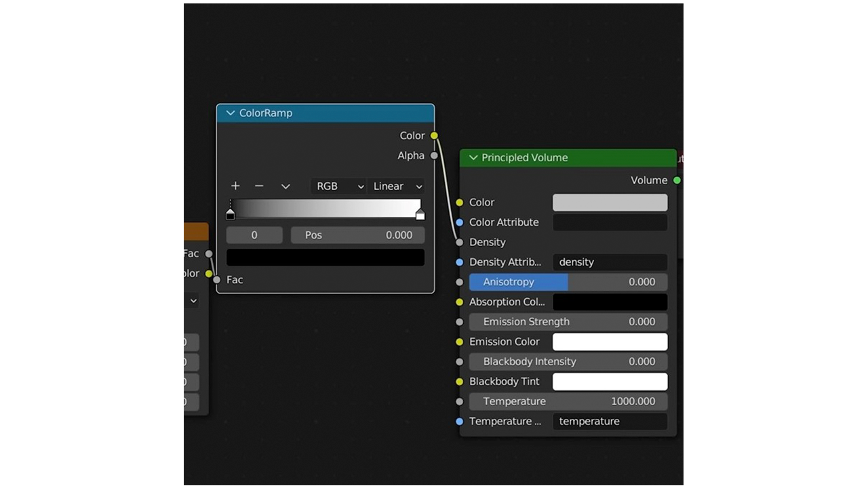Click the Principled Volume node title
The width and height of the screenshot is (868, 488).
point(525,158)
